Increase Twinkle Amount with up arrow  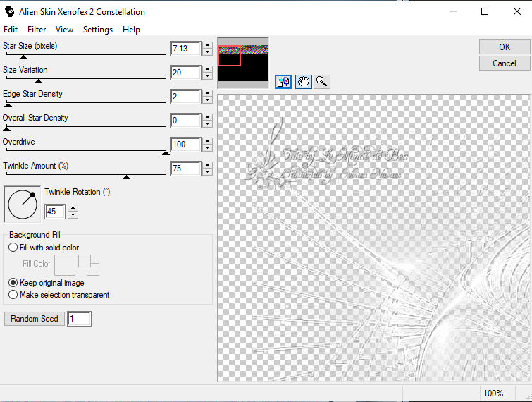[x=208, y=164]
